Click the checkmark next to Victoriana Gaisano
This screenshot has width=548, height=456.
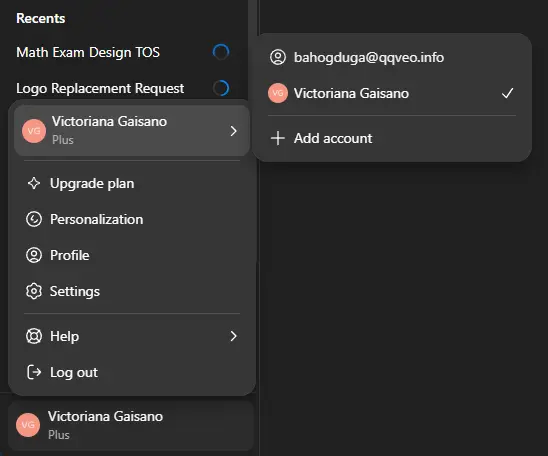507,93
